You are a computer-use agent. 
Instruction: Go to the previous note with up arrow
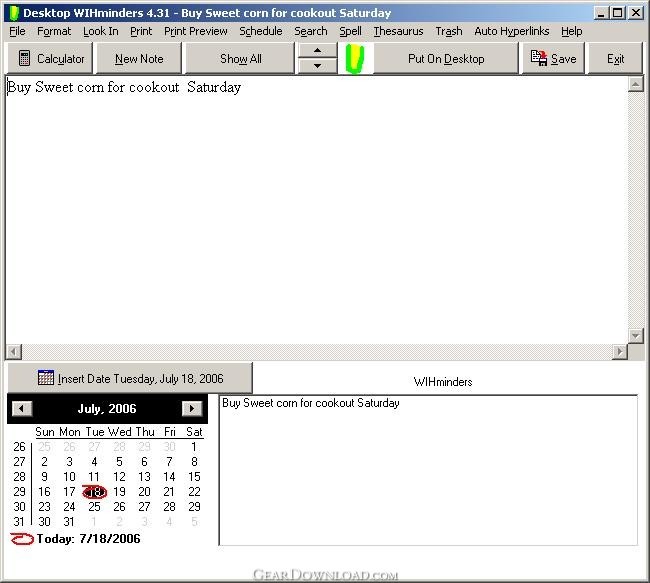(318, 51)
